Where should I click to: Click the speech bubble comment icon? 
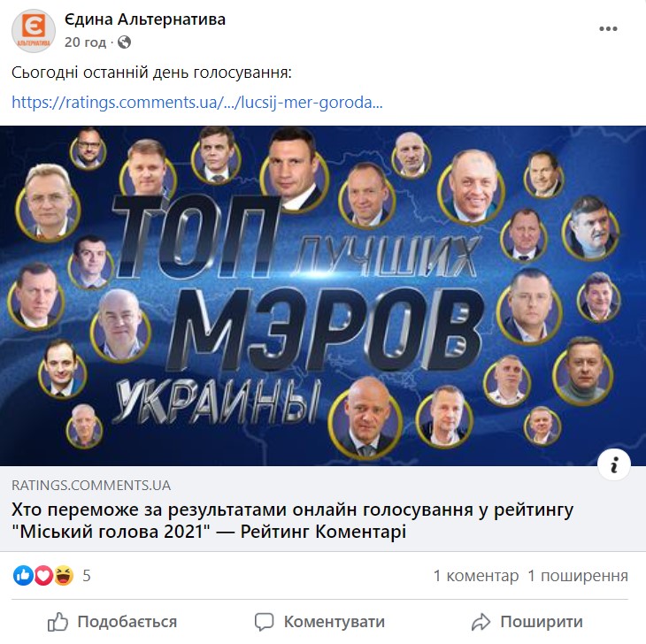[x=264, y=622]
